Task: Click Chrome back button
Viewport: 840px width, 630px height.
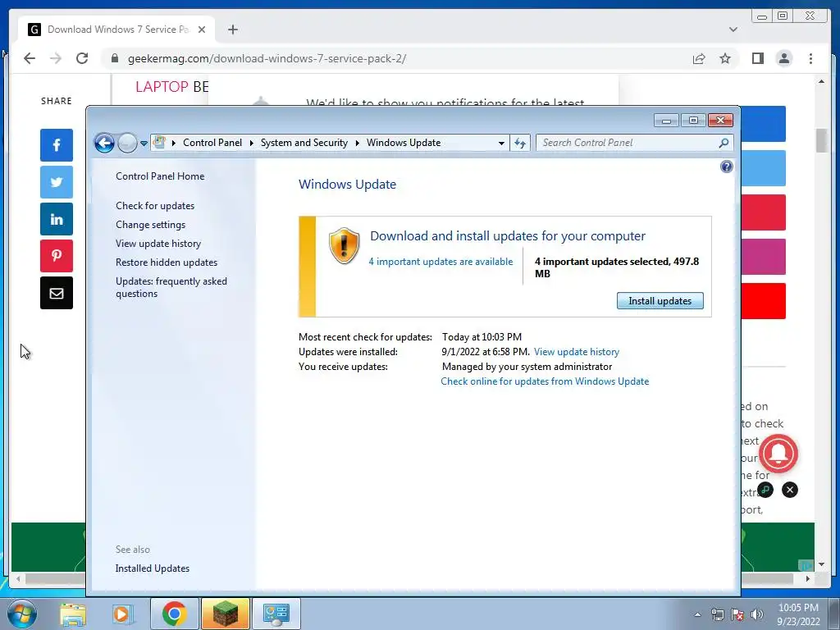Action: pyautogui.click(x=30, y=58)
